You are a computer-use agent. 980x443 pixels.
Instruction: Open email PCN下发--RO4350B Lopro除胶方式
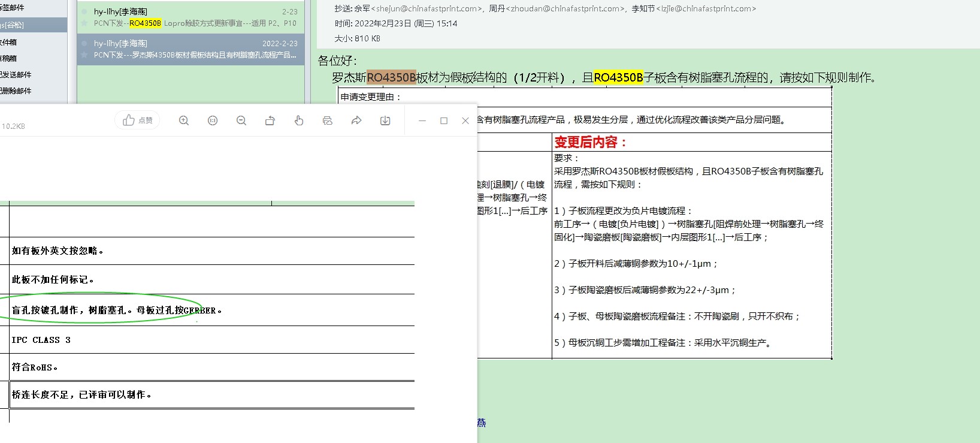[191, 17]
